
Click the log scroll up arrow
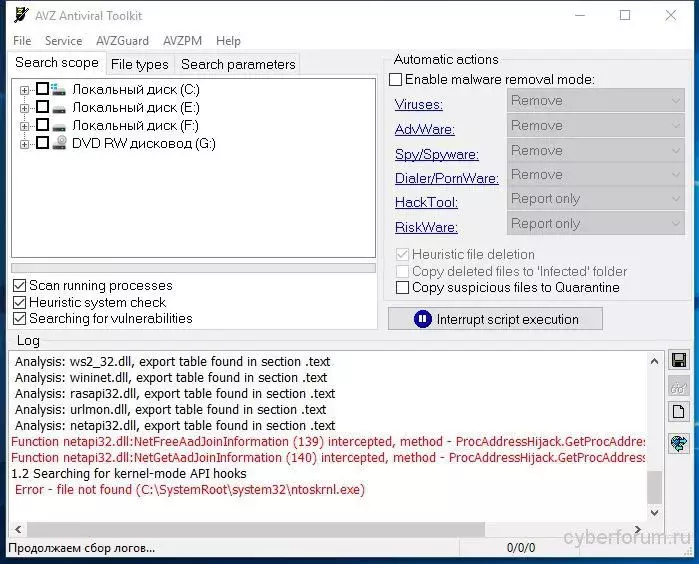pos(654,362)
